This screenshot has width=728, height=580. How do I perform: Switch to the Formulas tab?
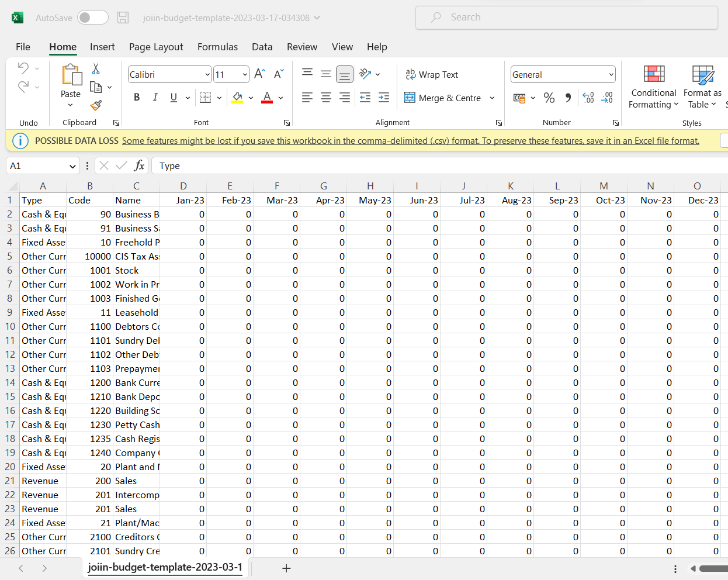tap(217, 47)
